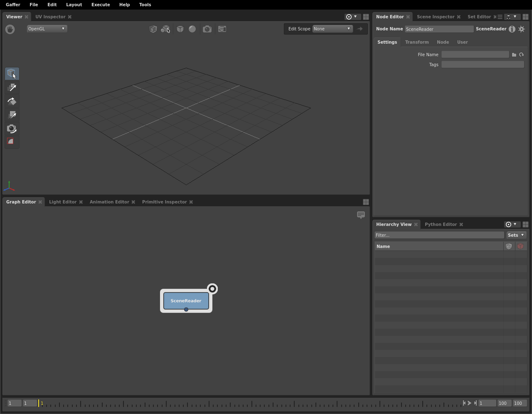Click the folder icon beside File Name
Screen dimensions: 532x414
[514, 55]
